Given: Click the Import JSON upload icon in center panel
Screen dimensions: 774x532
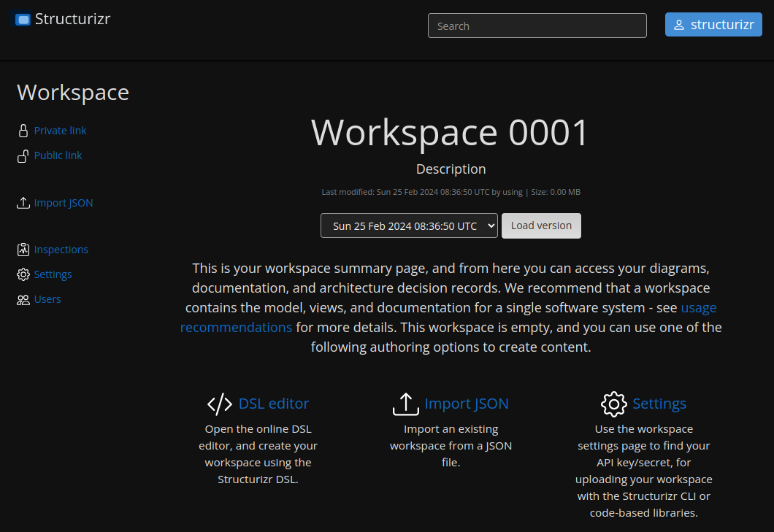Looking at the screenshot, I should (405, 403).
